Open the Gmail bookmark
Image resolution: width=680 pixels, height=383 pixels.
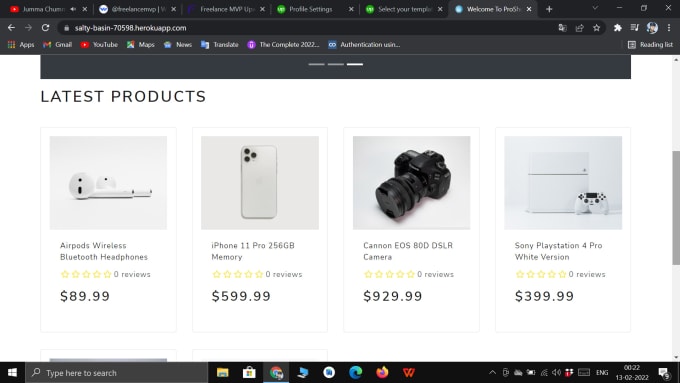57,44
